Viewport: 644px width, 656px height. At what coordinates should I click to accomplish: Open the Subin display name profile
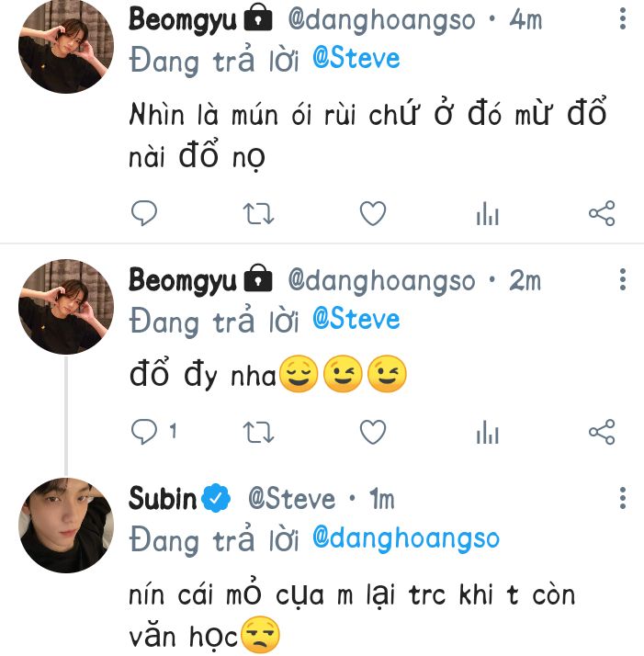point(163,499)
